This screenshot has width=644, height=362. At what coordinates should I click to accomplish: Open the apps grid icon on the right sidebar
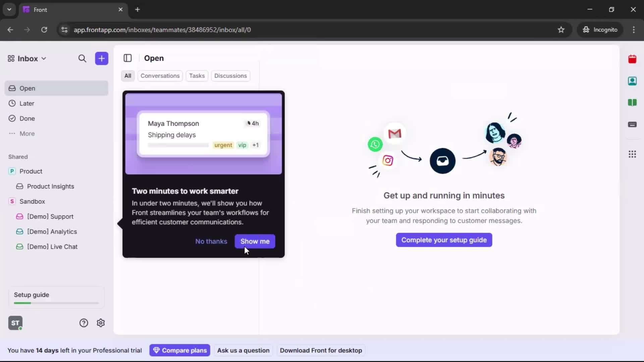633,154
